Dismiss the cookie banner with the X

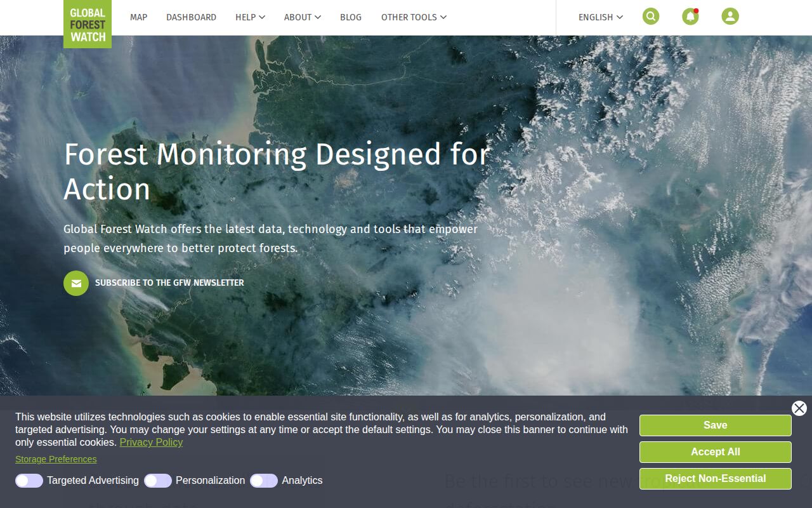point(799,408)
